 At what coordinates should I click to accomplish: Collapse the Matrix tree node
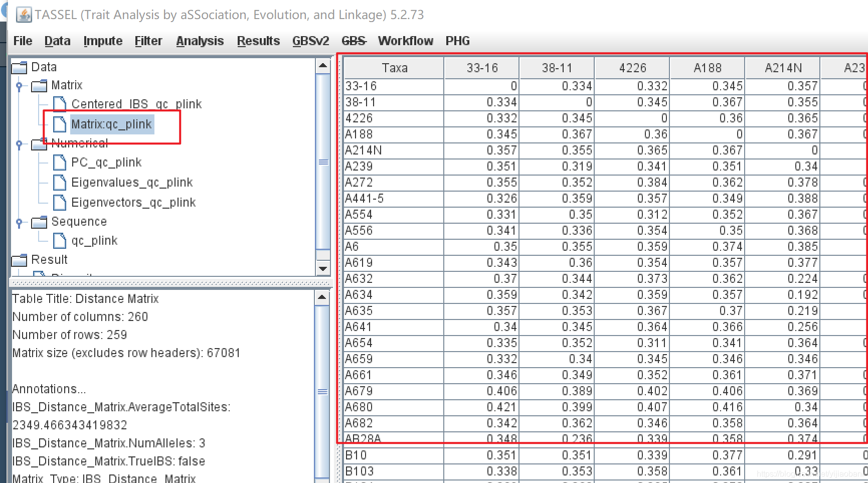[x=19, y=85]
